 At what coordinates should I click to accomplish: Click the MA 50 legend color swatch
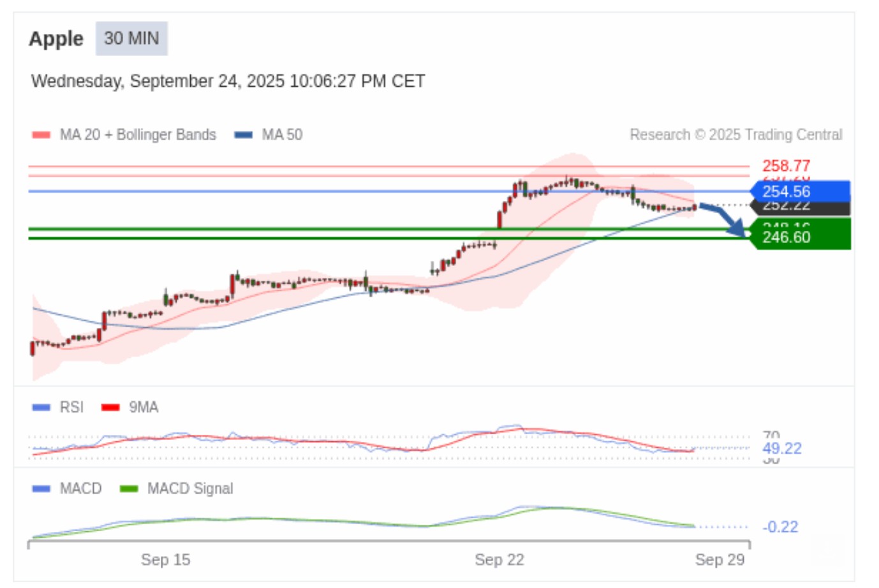[x=244, y=135]
